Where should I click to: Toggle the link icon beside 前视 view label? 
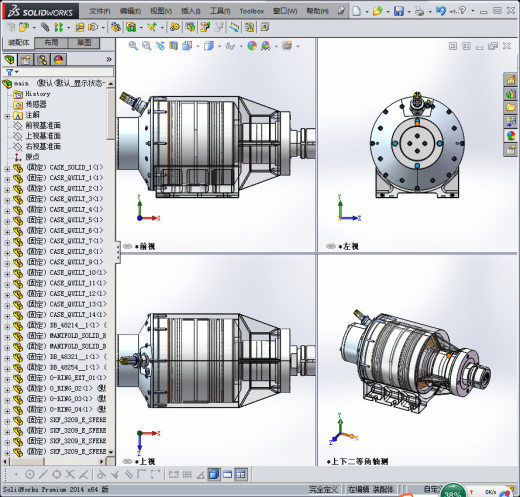point(128,247)
